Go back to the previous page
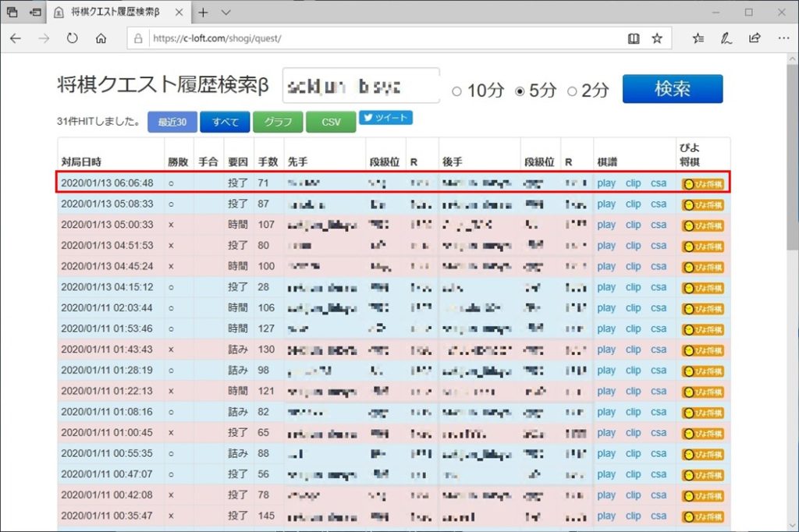 point(16,38)
